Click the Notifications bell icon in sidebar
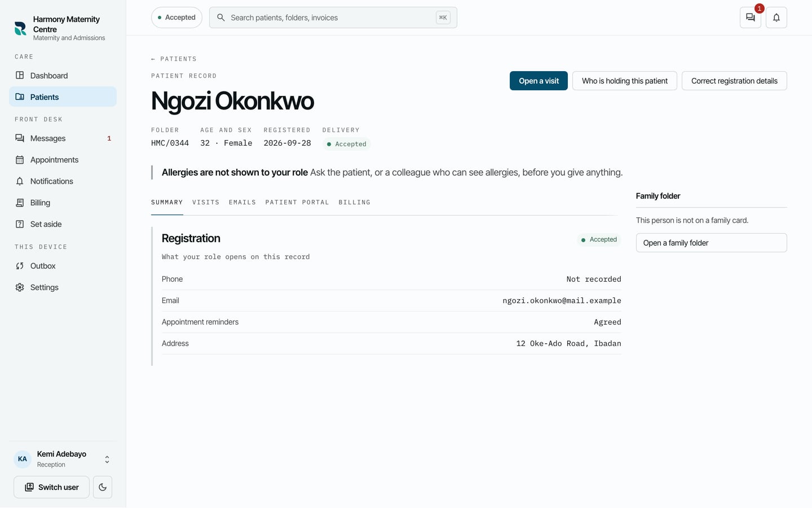The width and height of the screenshot is (812, 508). click(x=20, y=181)
